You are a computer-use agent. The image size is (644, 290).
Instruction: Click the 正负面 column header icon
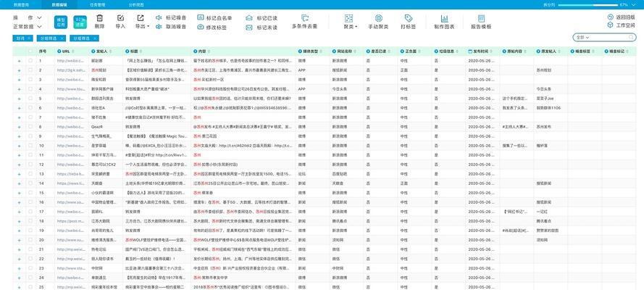coord(402,51)
